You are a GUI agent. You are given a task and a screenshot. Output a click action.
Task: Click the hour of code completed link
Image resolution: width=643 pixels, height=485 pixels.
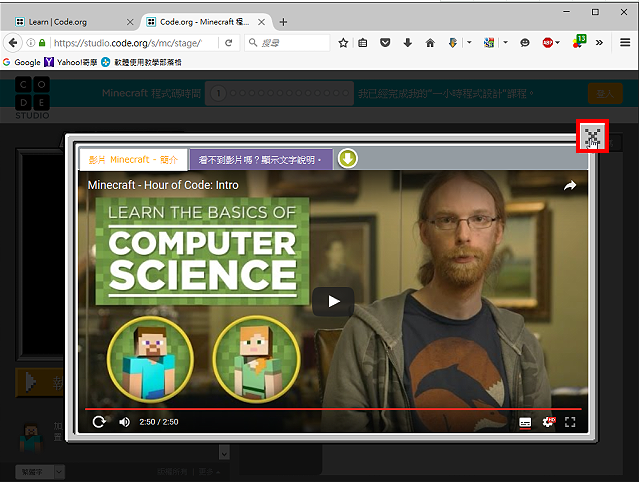tap(446, 93)
